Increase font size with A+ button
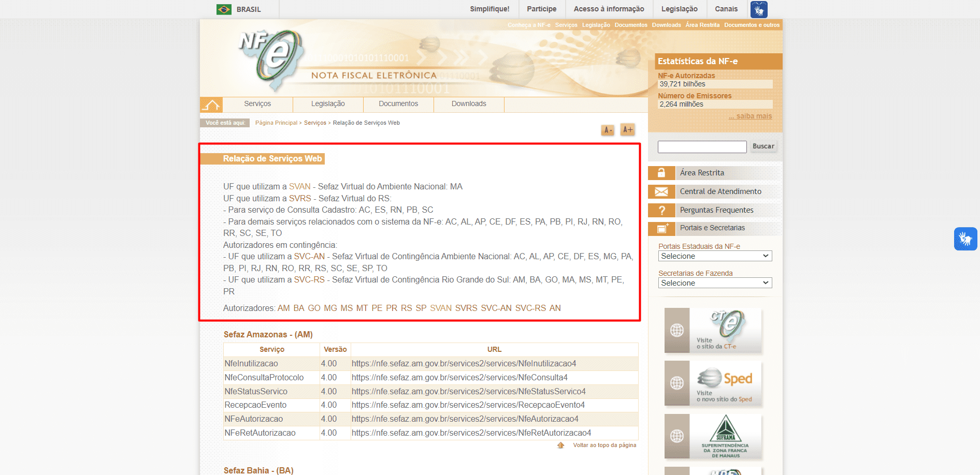The width and height of the screenshot is (980, 475). (x=627, y=129)
